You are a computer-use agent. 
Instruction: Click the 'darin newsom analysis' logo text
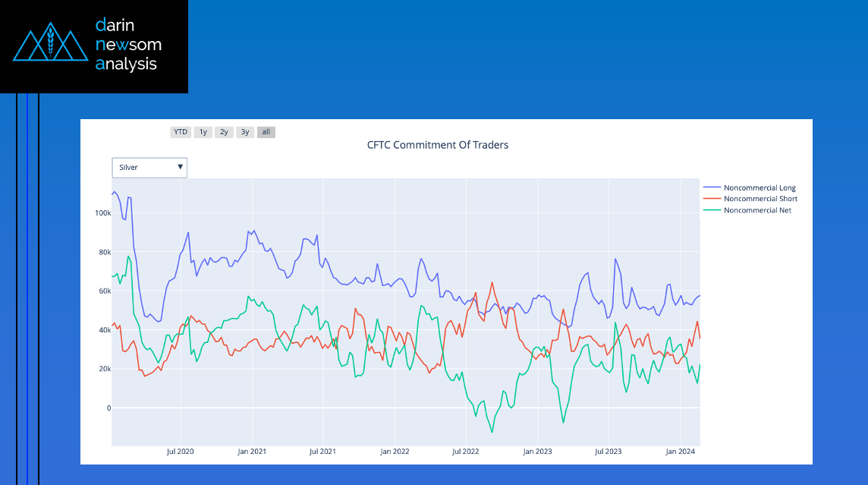128,44
